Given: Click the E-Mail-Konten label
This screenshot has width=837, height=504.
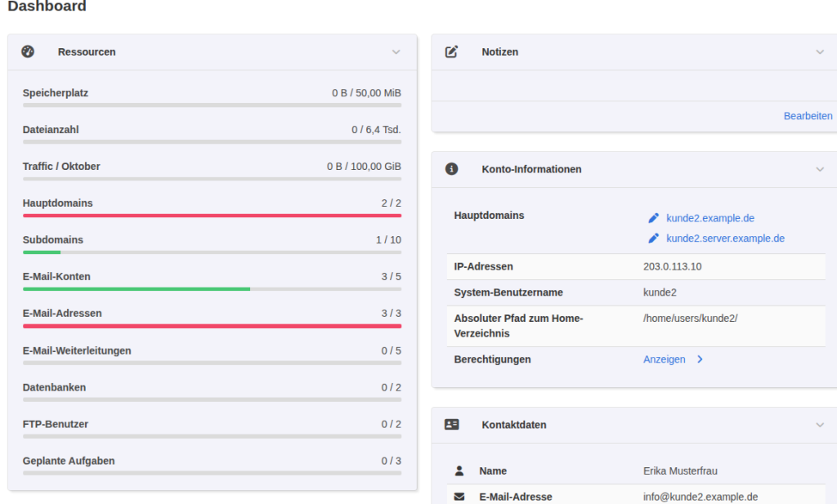Looking at the screenshot, I should 56,277.
